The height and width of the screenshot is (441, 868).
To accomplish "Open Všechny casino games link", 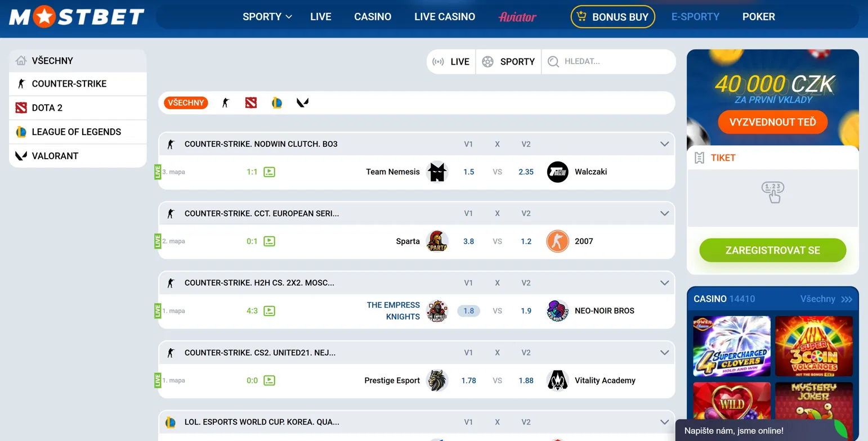I will coord(826,299).
